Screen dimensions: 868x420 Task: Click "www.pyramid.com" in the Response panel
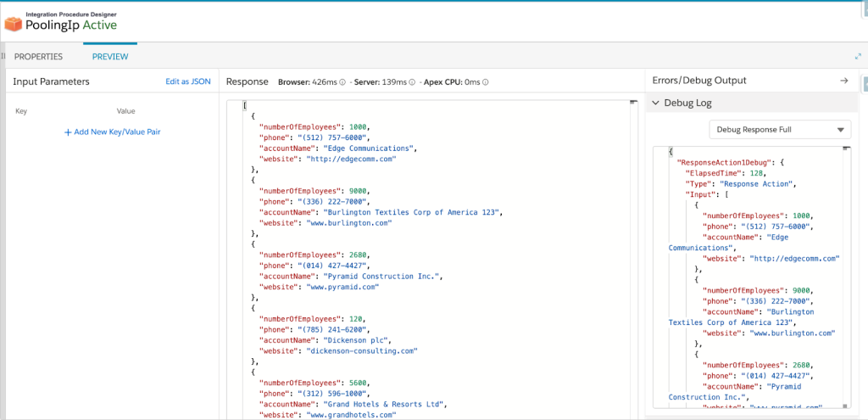point(343,287)
